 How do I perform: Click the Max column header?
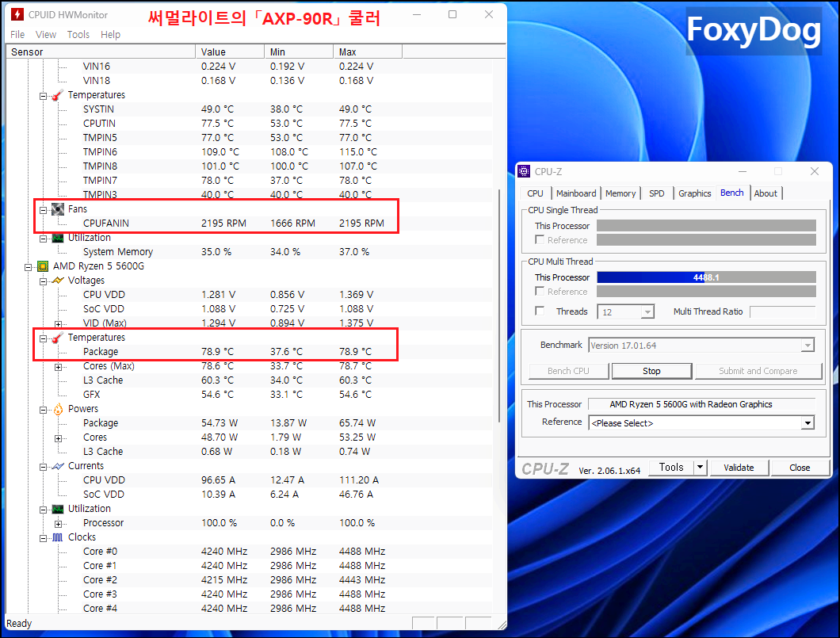[x=368, y=52]
